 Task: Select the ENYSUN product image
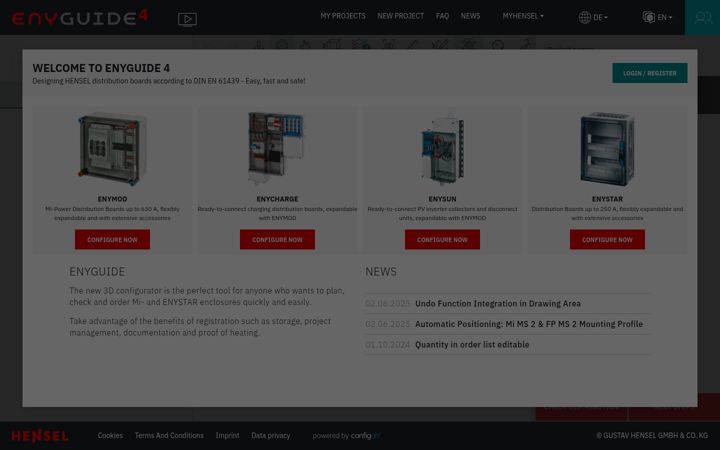pyautogui.click(x=443, y=149)
